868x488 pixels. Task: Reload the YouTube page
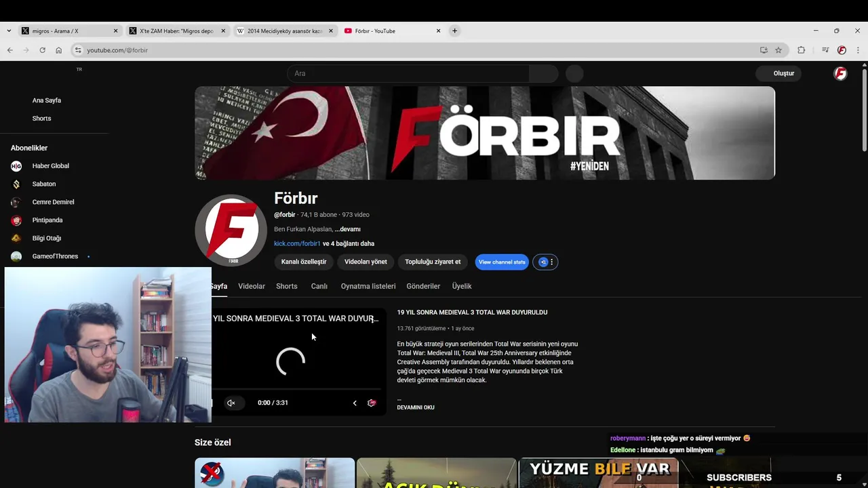[x=42, y=50]
